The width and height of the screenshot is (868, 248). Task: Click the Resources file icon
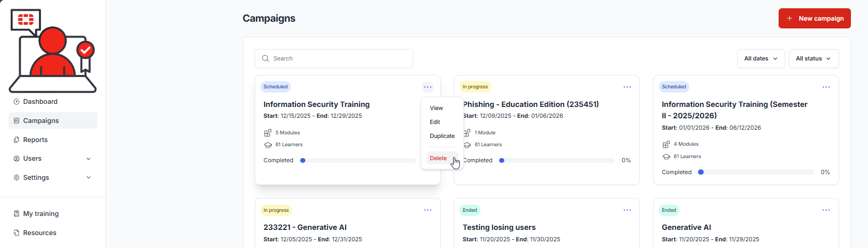click(x=17, y=233)
